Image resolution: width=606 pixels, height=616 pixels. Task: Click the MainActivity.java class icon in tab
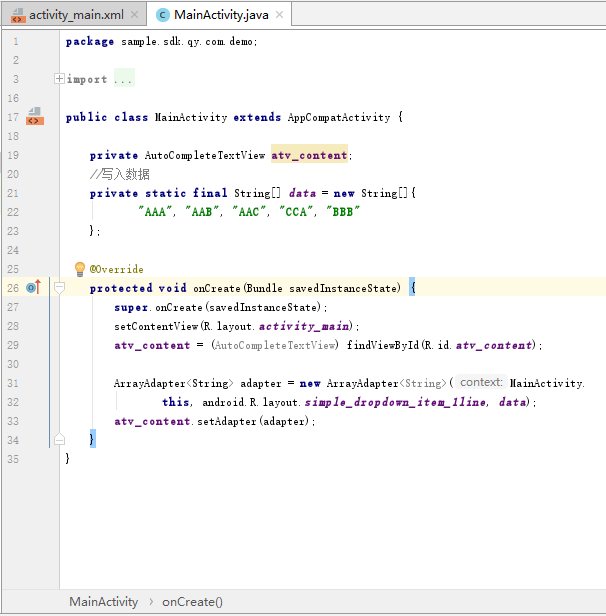point(162,15)
